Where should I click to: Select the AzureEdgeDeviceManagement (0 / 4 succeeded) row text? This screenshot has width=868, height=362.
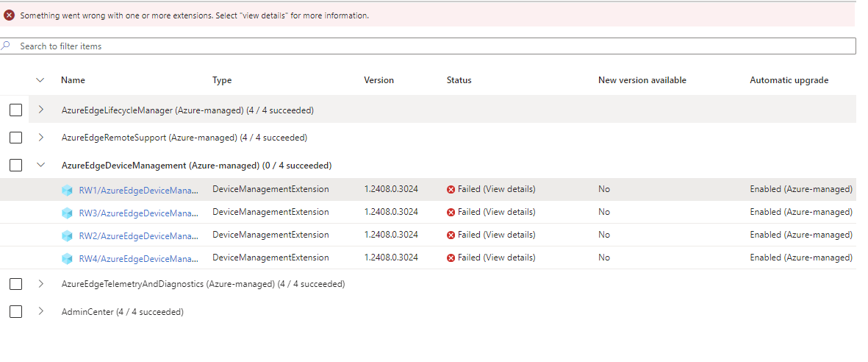tap(196, 166)
